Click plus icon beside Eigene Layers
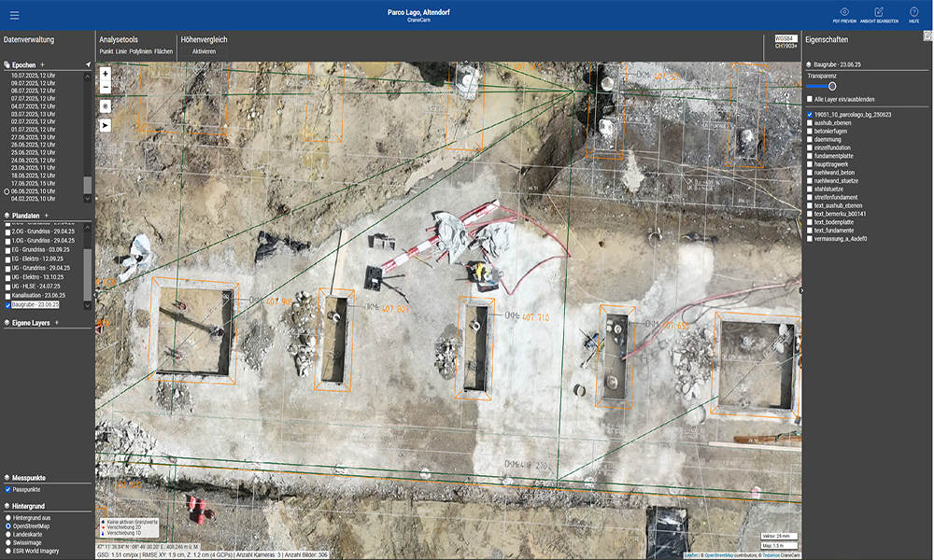 click(x=56, y=323)
